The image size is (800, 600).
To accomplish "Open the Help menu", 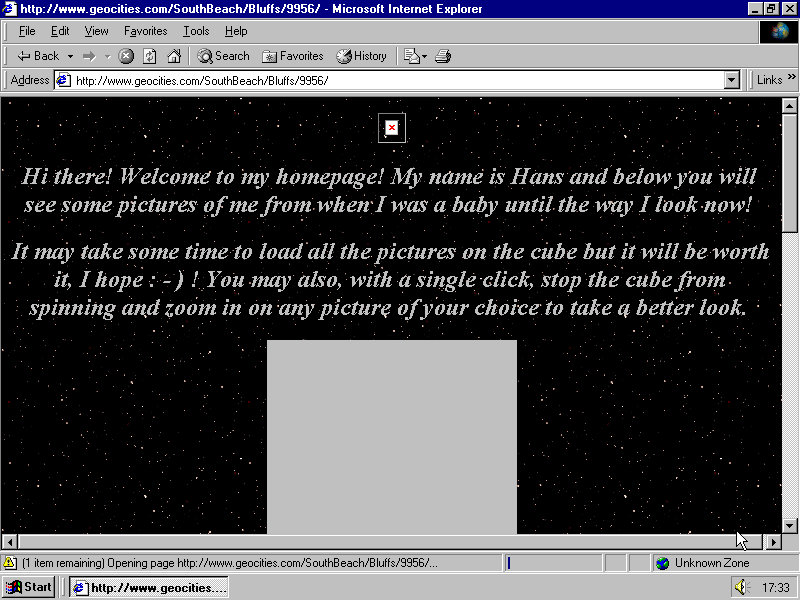I will pyautogui.click(x=236, y=31).
